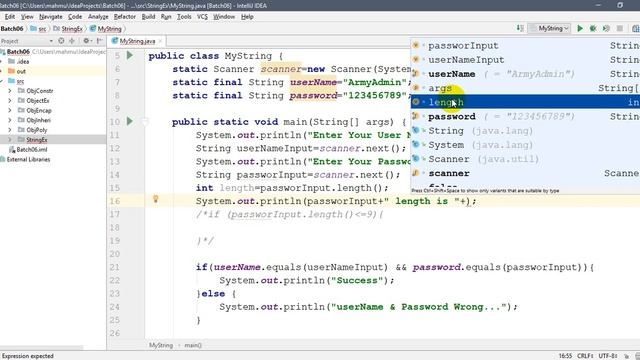Open the Code menu
This screenshot has width=640, height=360.
[x=75, y=17]
